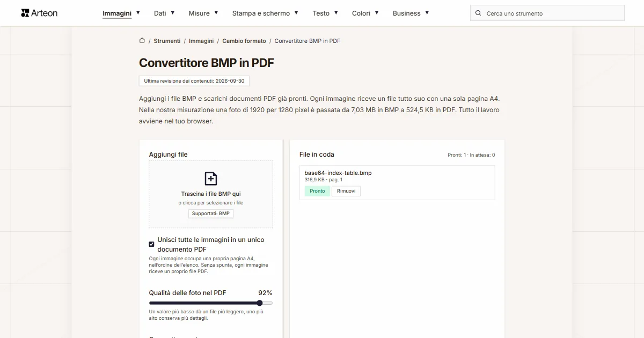Click the Arteon brand name
Viewport: 644px width, 338px height.
pos(45,13)
